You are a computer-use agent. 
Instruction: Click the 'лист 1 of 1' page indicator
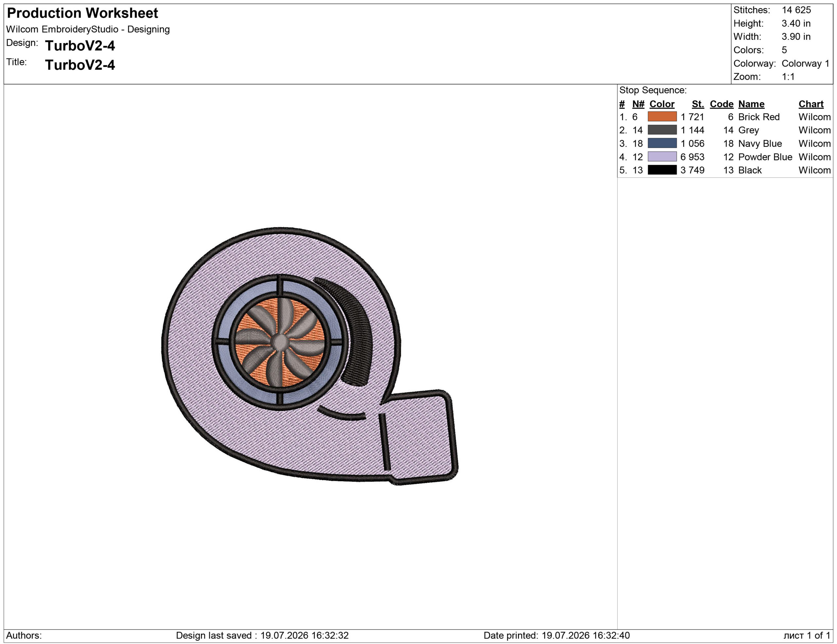807,635
